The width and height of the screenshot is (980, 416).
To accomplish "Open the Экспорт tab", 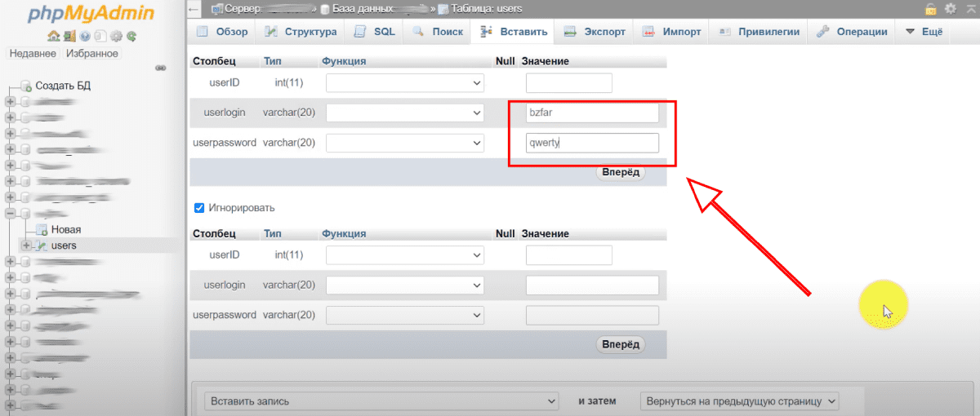I will (595, 32).
